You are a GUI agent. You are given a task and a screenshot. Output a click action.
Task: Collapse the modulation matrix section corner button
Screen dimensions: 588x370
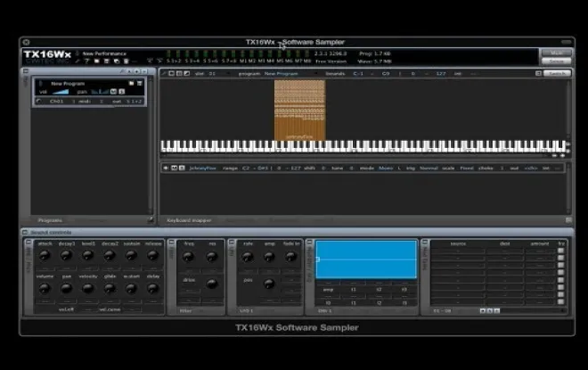425,243
